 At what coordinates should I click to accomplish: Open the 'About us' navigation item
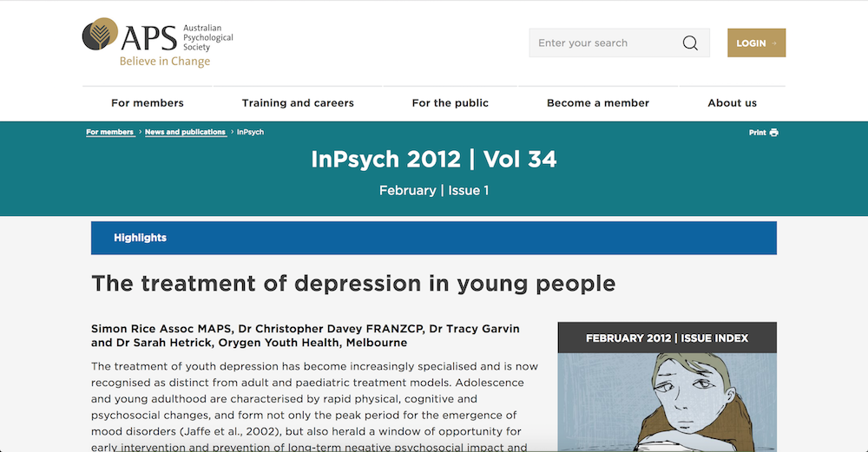point(732,103)
